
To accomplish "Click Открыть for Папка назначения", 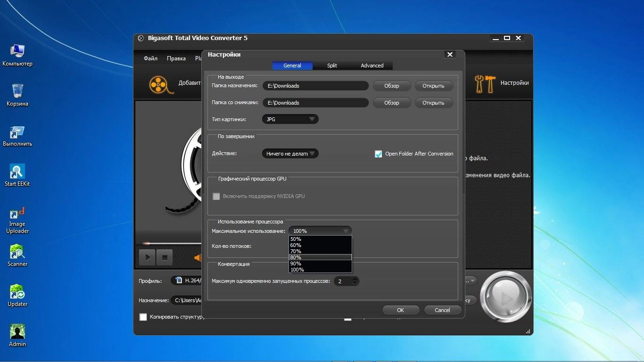I will tap(434, 86).
